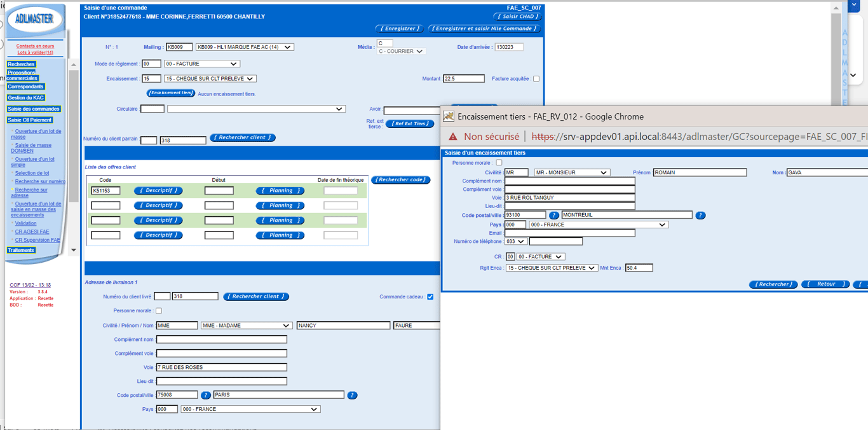Viewport: 868px width, 430px height.
Task: Open postal code help next to 75008
Action: [x=205, y=395]
